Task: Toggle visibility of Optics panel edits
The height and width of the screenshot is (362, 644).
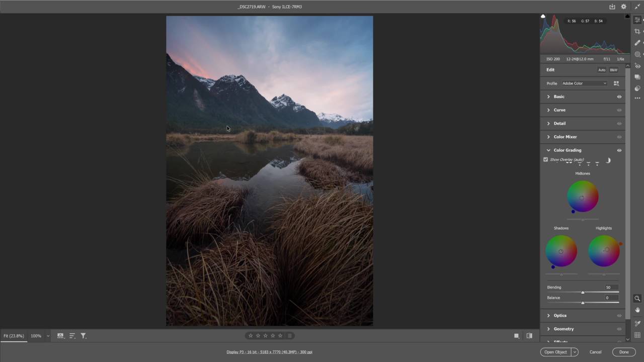Action: (619, 316)
